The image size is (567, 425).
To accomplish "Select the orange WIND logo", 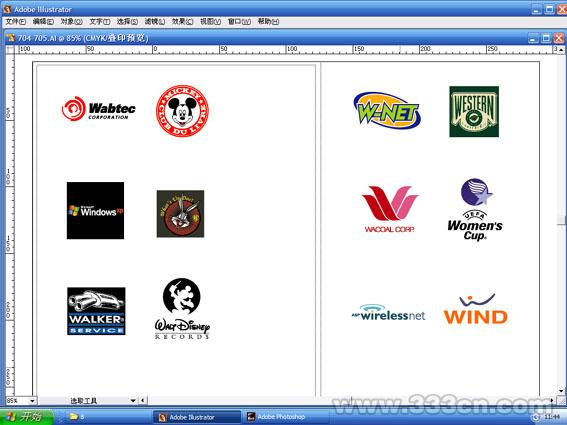I will pos(476,309).
